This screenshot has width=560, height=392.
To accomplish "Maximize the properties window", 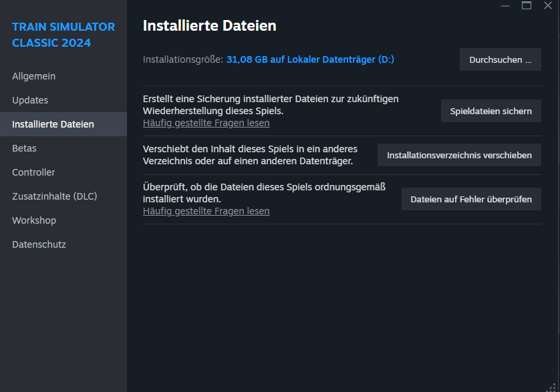I will point(527,6).
